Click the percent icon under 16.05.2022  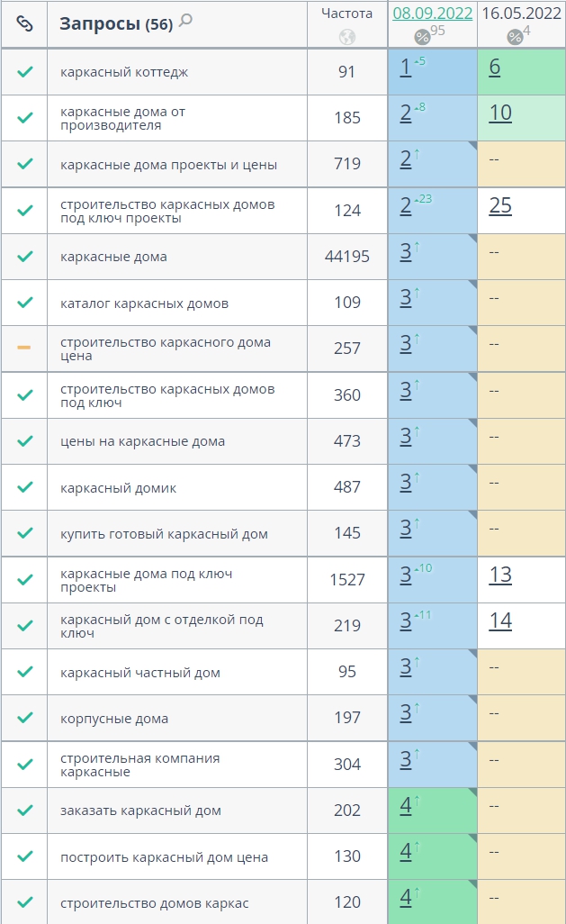pos(515,37)
